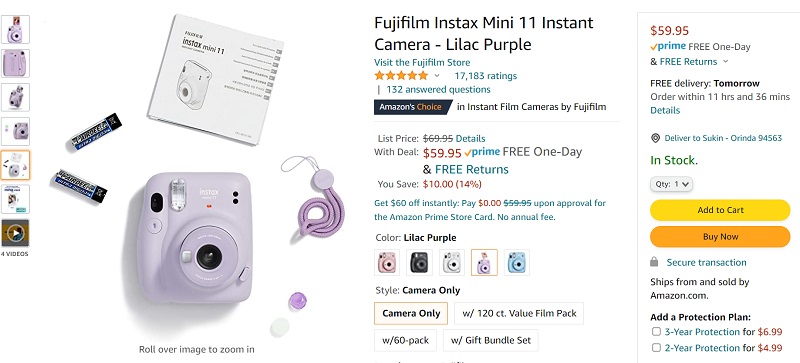Choose the charcoal gray camera color swatch
Screen dimensions: 800x363
coord(419,262)
